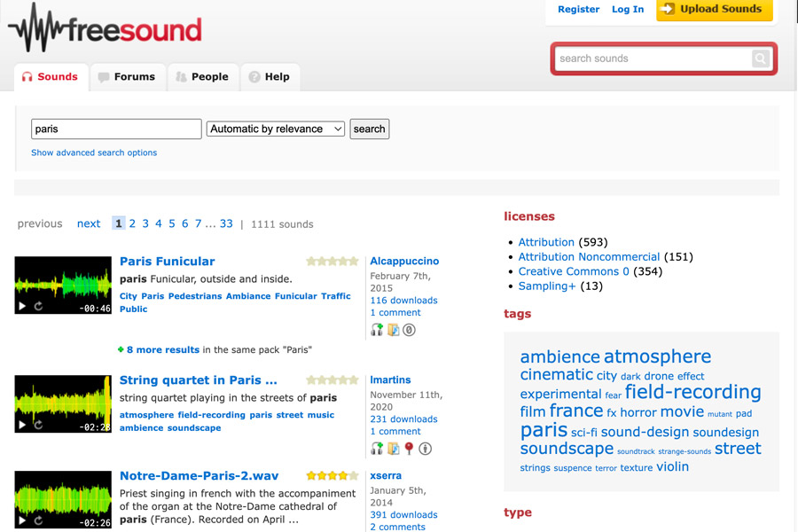
Task: Show advanced search options
Action: pos(94,153)
